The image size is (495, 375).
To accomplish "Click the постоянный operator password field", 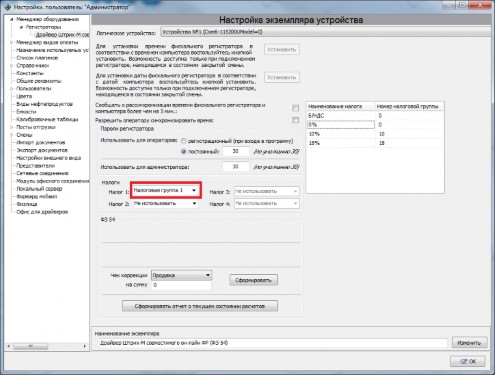I will [x=236, y=151].
